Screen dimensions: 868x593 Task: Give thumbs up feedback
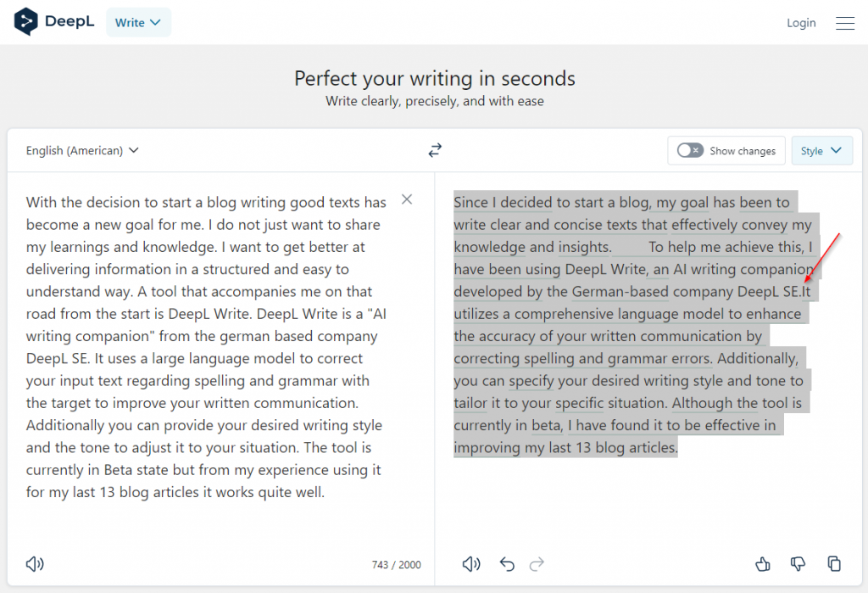(x=762, y=564)
